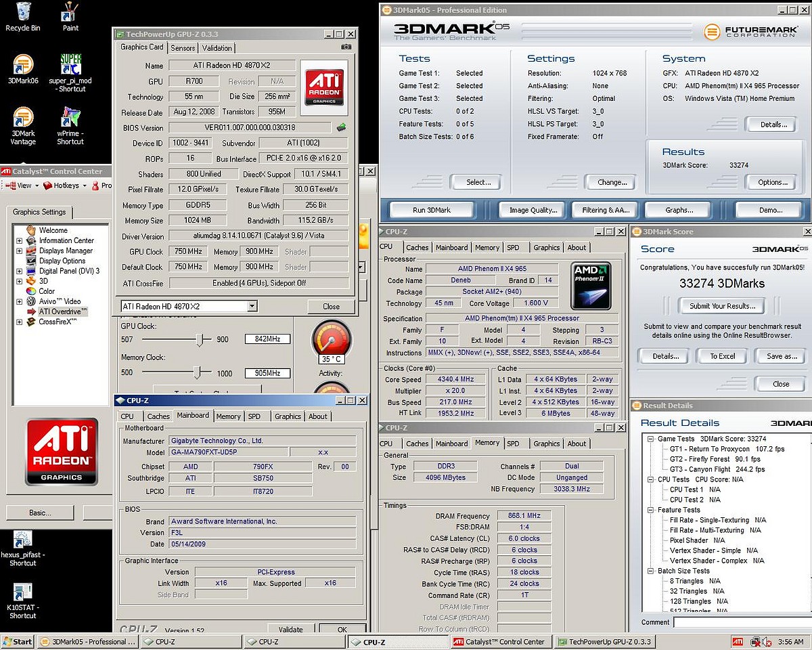The width and height of the screenshot is (812, 650).
Task: Click the Avivo Video film reel icon
Action: click(30, 301)
